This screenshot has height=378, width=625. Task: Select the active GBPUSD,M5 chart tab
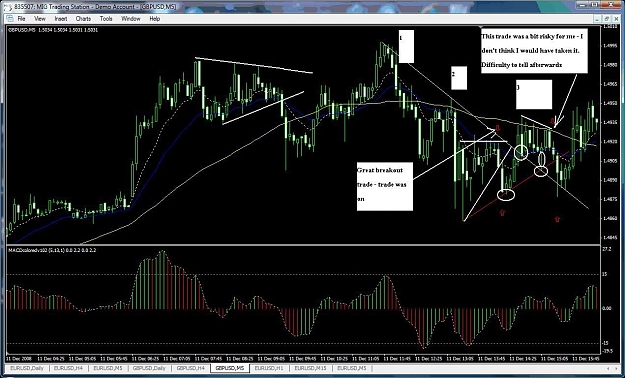click(x=230, y=368)
